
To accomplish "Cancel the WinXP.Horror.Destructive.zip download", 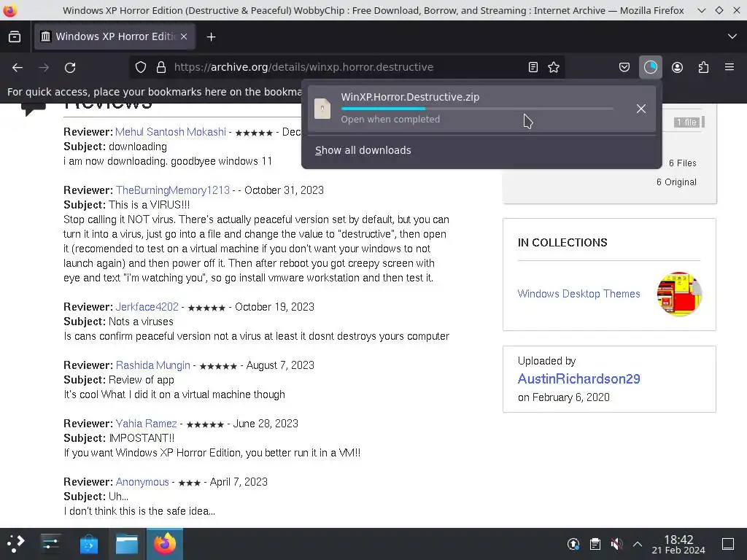I will tap(640, 109).
